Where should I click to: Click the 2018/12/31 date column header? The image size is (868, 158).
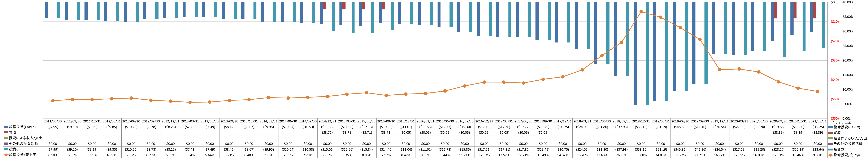click(641, 121)
